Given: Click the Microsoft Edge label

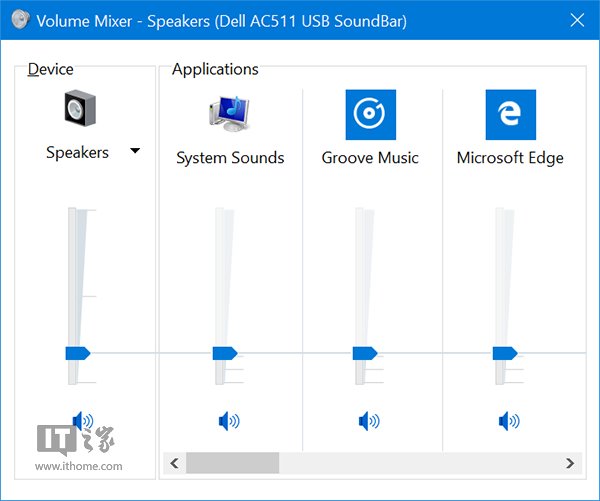Looking at the screenshot, I should pyautogui.click(x=510, y=158).
